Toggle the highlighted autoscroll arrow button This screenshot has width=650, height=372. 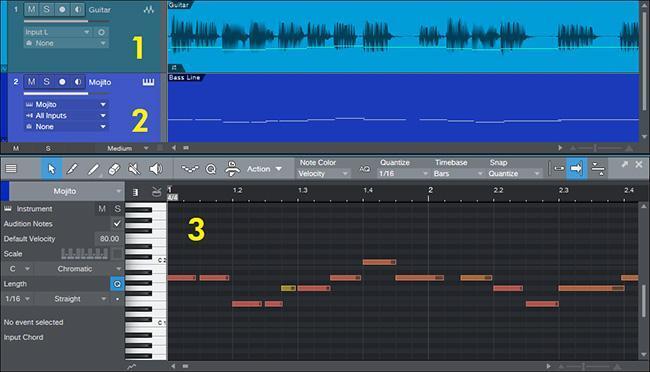pos(576,168)
